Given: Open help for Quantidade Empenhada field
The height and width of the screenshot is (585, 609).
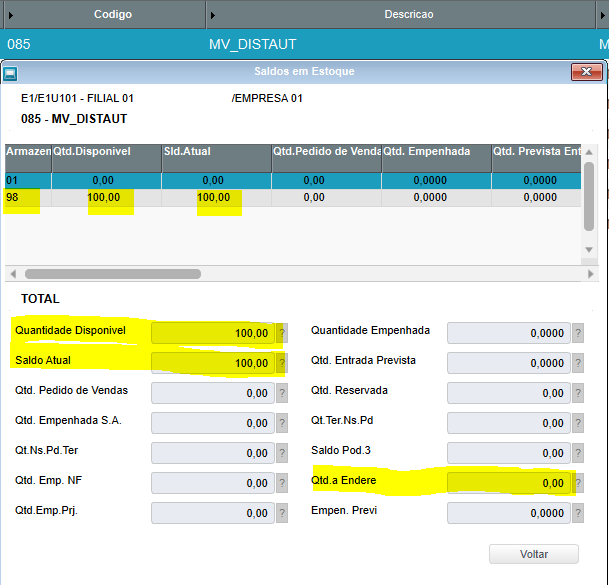Looking at the screenshot, I should (578, 333).
